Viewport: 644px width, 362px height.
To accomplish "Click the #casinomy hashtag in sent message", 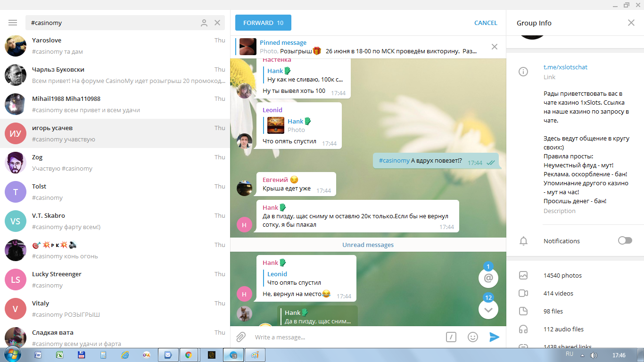I will pos(394,161).
